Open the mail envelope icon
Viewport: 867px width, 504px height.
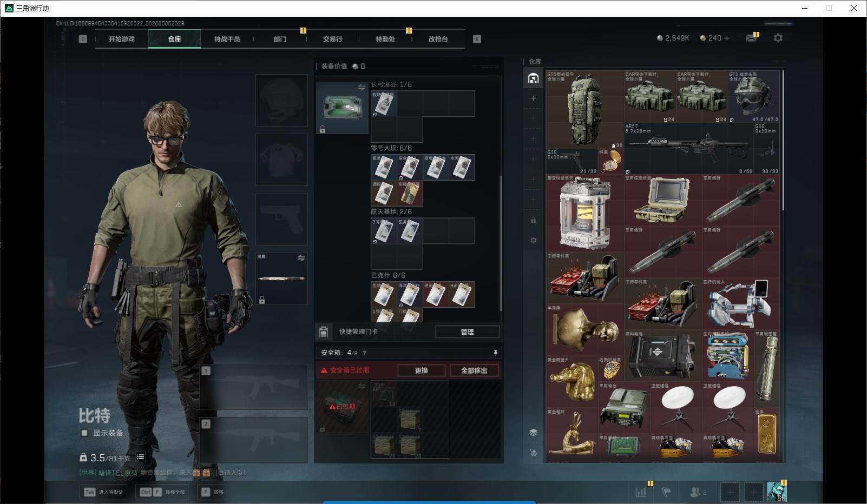click(751, 38)
